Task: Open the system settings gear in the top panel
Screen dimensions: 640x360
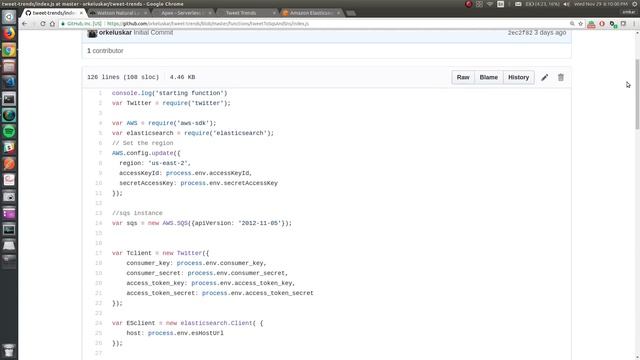Action: tap(635, 4)
